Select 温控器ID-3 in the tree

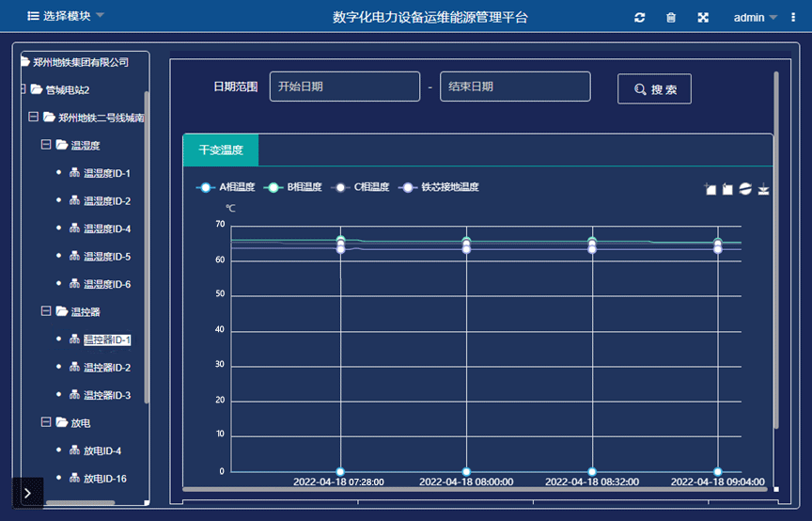click(x=107, y=395)
